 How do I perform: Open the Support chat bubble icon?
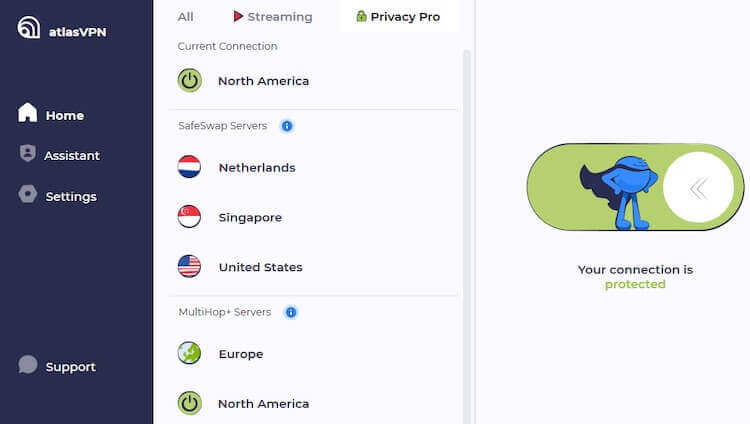28,364
